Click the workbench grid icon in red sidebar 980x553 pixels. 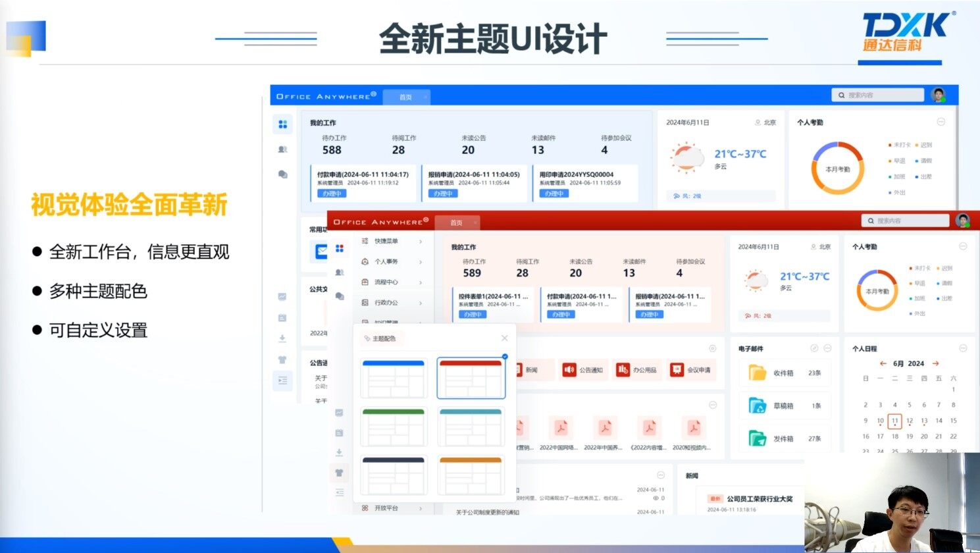(x=340, y=249)
